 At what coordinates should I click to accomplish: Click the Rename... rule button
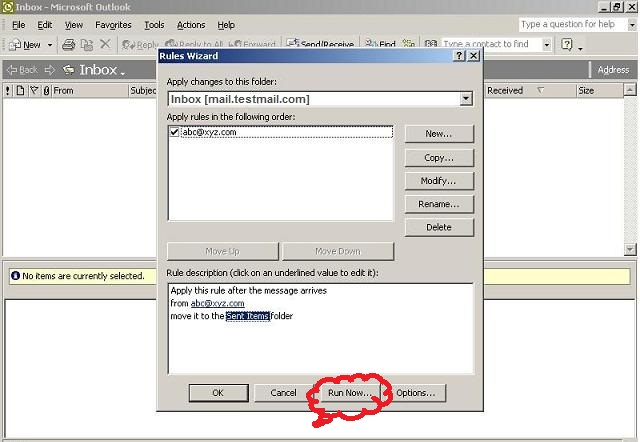click(x=439, y=204)
